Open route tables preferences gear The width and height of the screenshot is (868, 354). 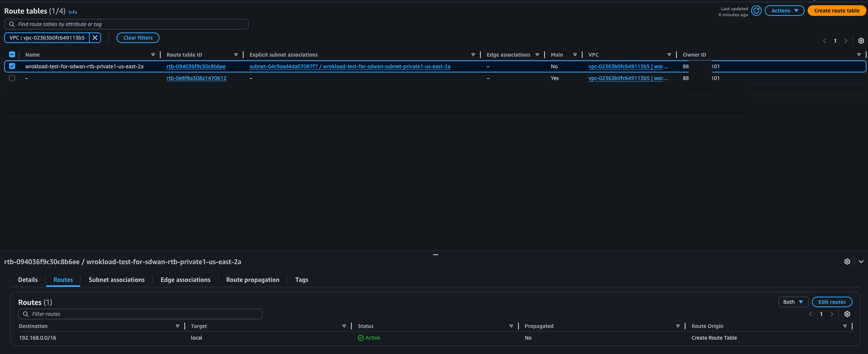pyautogui.click(x=861, y=41)
